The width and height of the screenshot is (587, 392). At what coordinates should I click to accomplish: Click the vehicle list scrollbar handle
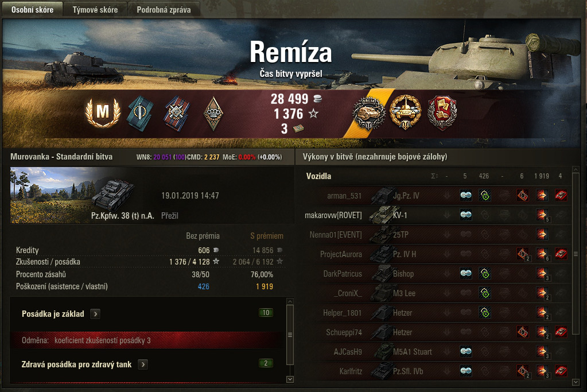click(576, 254)
